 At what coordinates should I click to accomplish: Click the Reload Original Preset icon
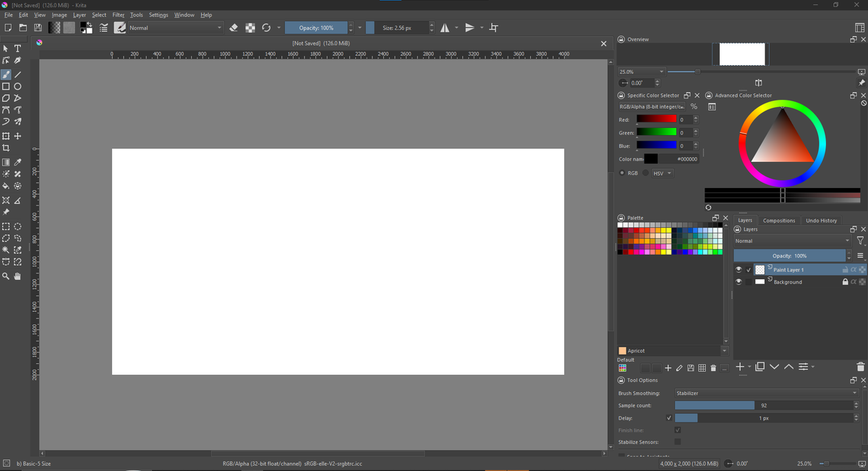pos(266,27)
